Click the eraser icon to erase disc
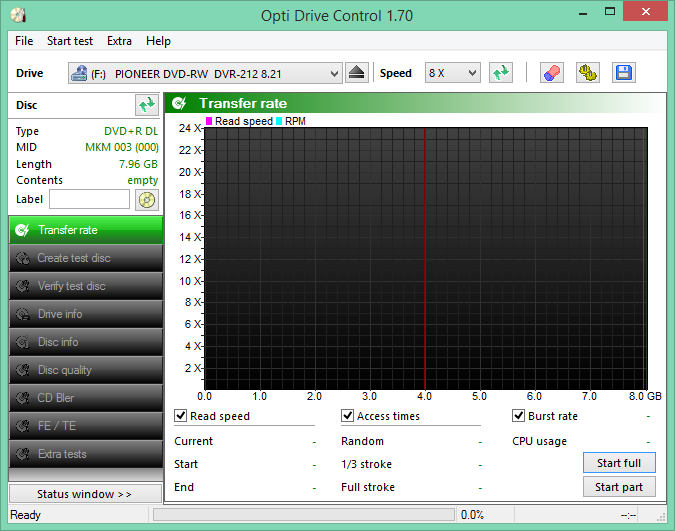 pyautogui.click(x=552, y=73)
